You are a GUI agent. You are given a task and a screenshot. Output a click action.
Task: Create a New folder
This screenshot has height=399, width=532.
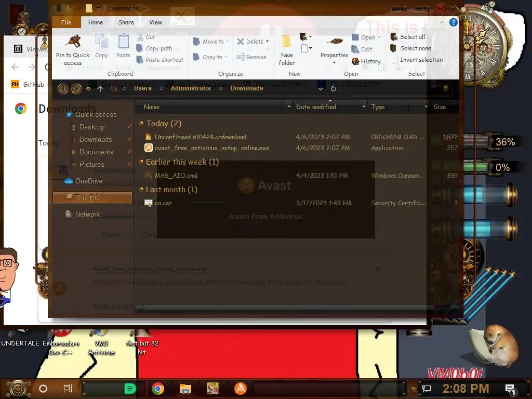[287, 50]
